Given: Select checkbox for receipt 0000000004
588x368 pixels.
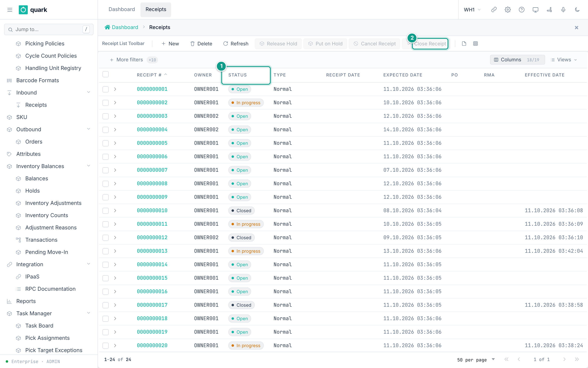Looking at the screenshot, I should 105,129.
